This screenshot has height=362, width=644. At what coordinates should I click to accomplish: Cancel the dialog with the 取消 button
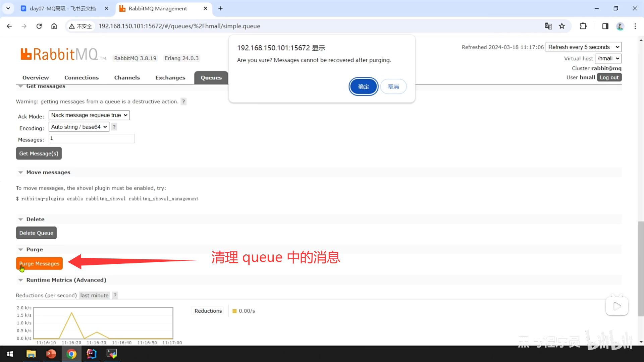click(393, 87)
